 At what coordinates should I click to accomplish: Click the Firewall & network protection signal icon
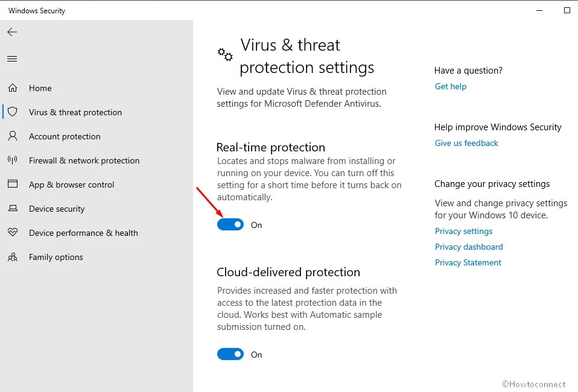pos(12,160)
